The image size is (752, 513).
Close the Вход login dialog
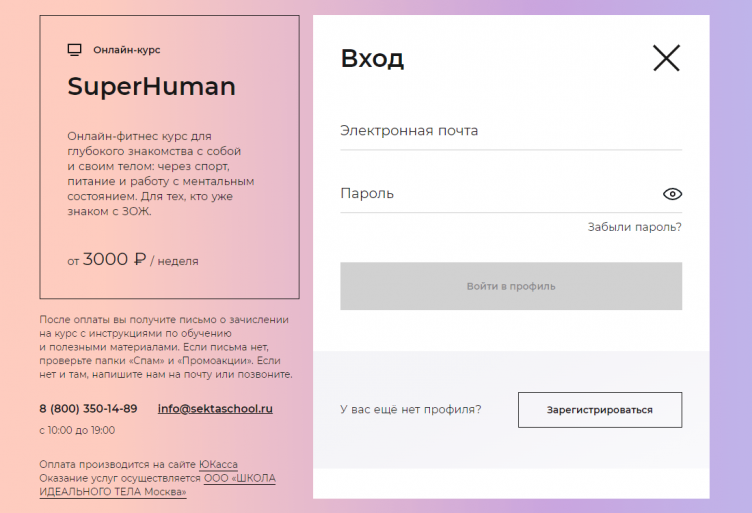pos(666,58)
